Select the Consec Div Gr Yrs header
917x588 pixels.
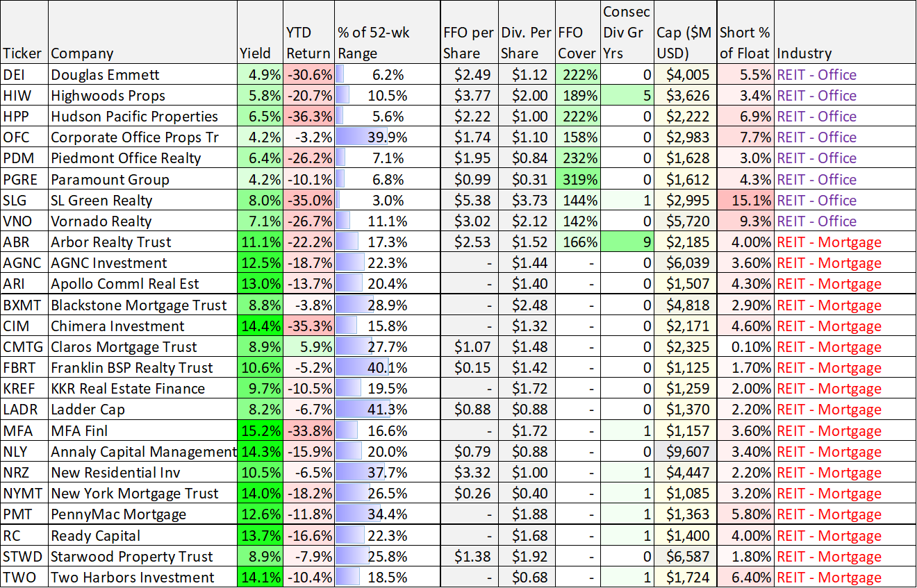(627, 33)
